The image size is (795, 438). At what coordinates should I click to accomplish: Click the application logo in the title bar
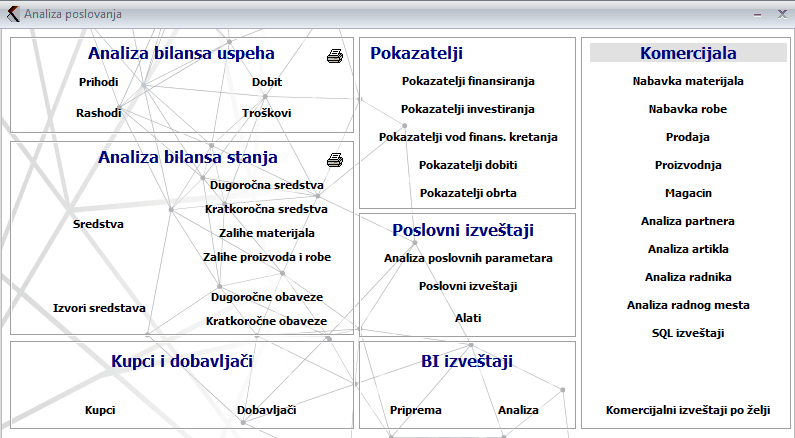pos(11,14)
